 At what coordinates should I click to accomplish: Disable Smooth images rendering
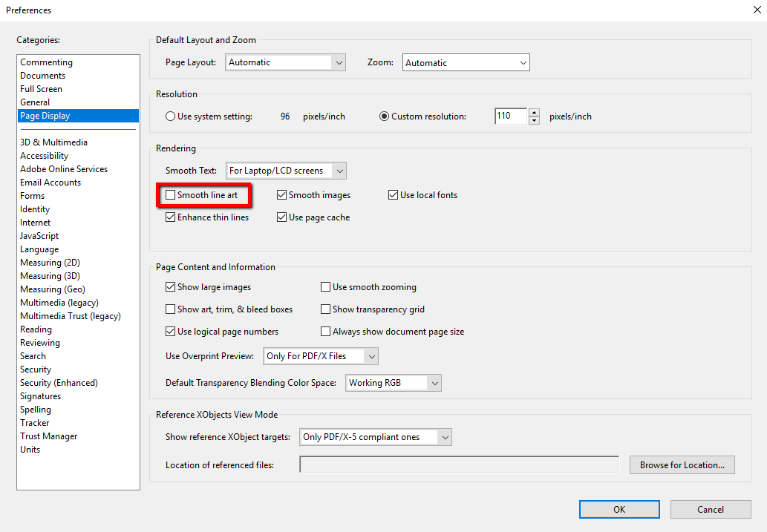pyautogui.click(x=281, y=194)
